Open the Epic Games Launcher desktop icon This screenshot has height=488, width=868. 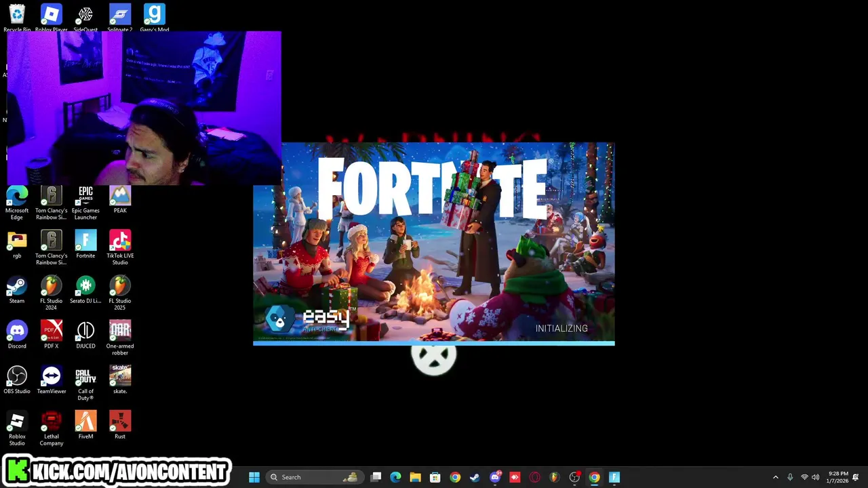85,203
